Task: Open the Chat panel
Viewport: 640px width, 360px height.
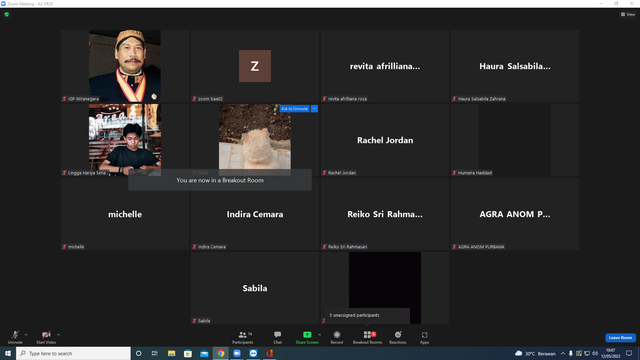Action: [278, 337]
